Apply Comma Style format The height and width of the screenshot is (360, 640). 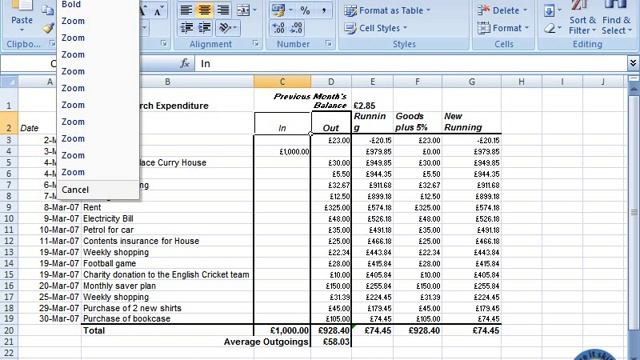324,10
